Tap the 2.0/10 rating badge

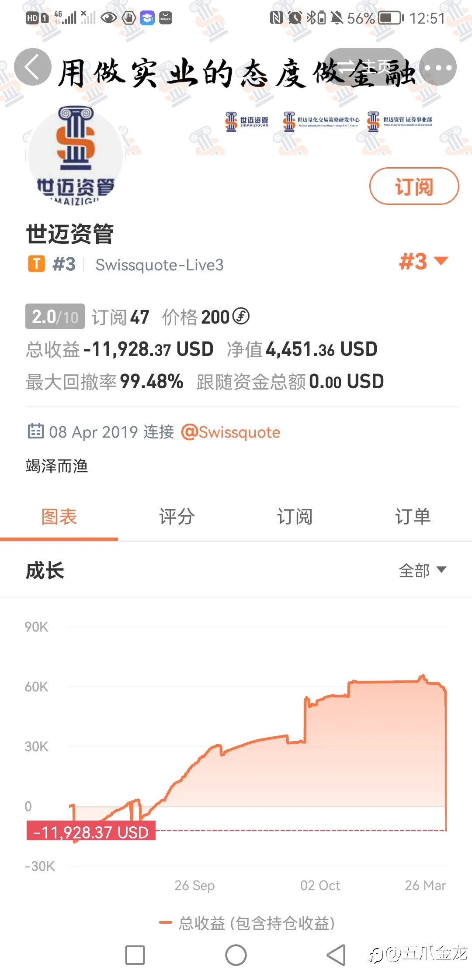coord(55,316)
